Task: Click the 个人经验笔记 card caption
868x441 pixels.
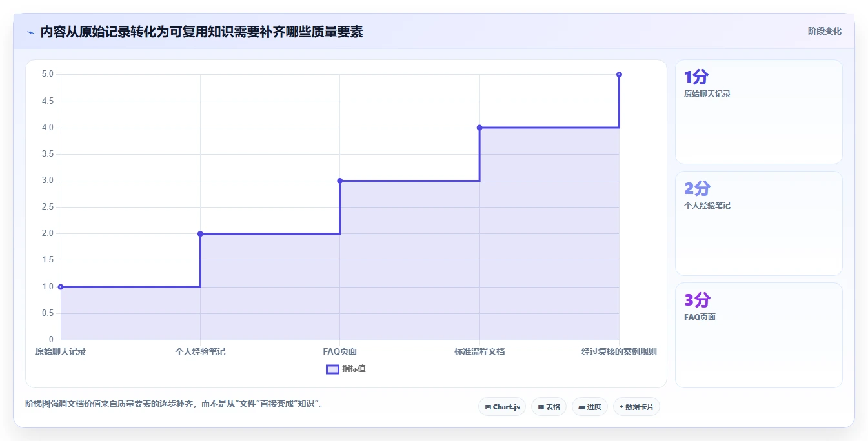Action: pyautogui.click(x=707, y=206)
